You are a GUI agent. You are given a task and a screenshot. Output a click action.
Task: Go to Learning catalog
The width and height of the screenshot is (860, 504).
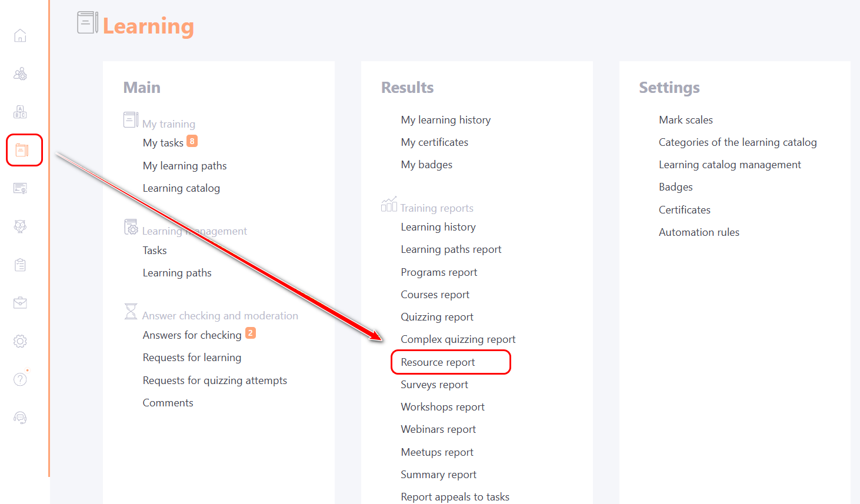181,188
